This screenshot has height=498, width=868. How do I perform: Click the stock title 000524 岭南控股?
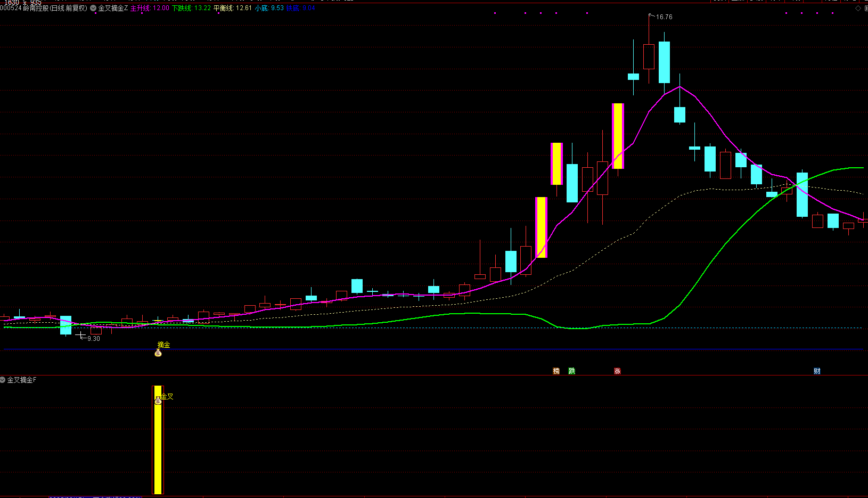click(43, 9)
